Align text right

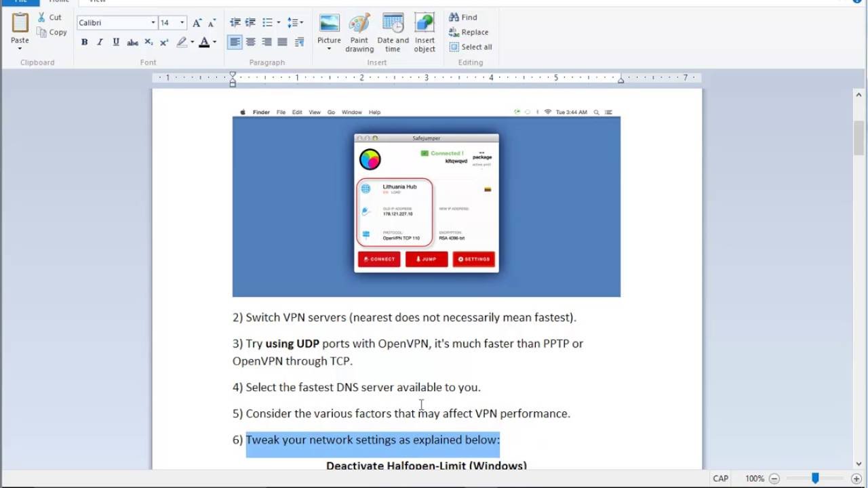[x=267, y=42]
